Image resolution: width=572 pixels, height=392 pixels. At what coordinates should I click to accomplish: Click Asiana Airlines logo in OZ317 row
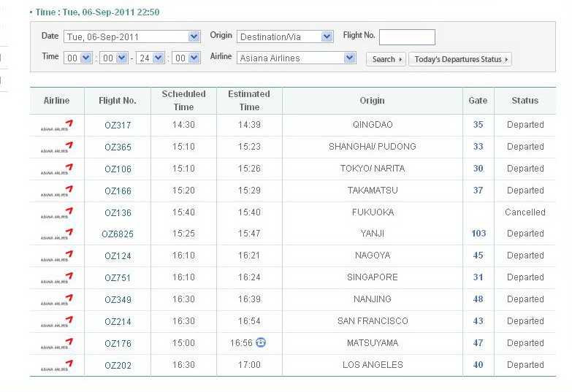click(x=57, y=125)
